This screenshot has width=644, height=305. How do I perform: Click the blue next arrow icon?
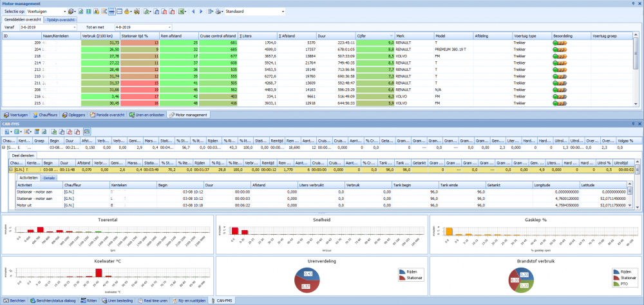pyautogui.click(x=201, y=12)
